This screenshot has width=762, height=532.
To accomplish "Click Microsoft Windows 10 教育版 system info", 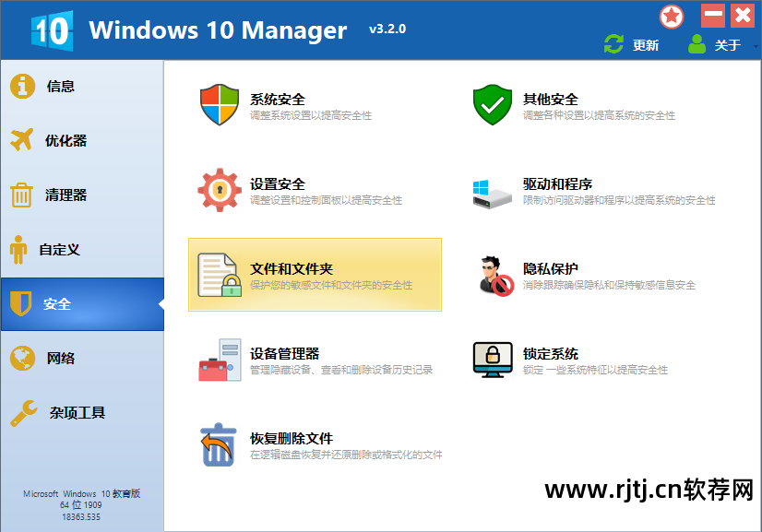I will pos(81,493).
